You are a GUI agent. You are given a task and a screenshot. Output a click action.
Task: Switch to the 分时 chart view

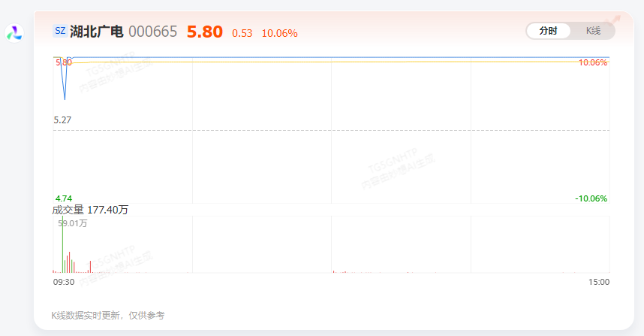[x=549, y=31]
